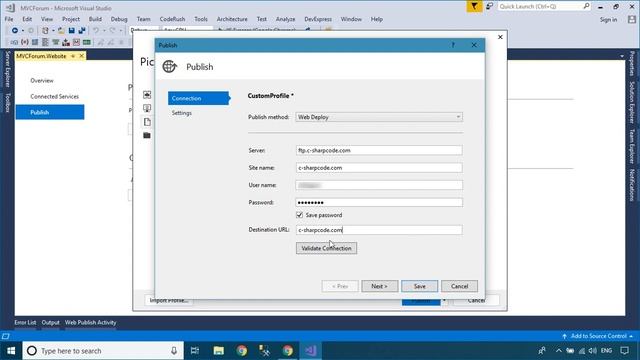Select Connected Services in left navigation
This screenshot has height=360, width=640.
pyautogui.click(x=54, y=97)
